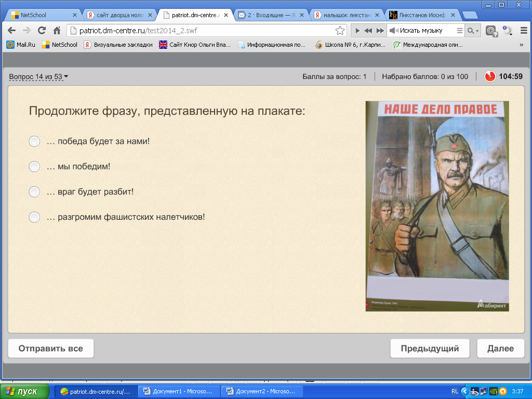Expand the hidden bookmarks chevron

click(x=522, y=45)
